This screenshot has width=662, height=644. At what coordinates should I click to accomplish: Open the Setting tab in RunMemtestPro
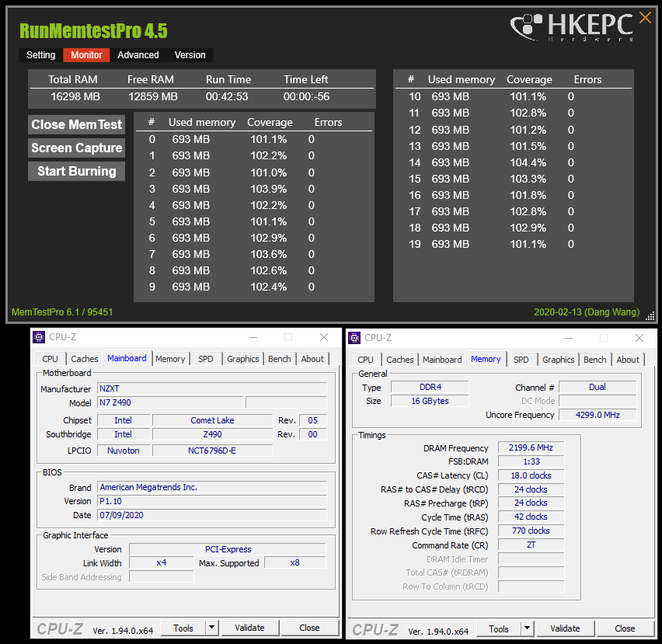point(41,55)
